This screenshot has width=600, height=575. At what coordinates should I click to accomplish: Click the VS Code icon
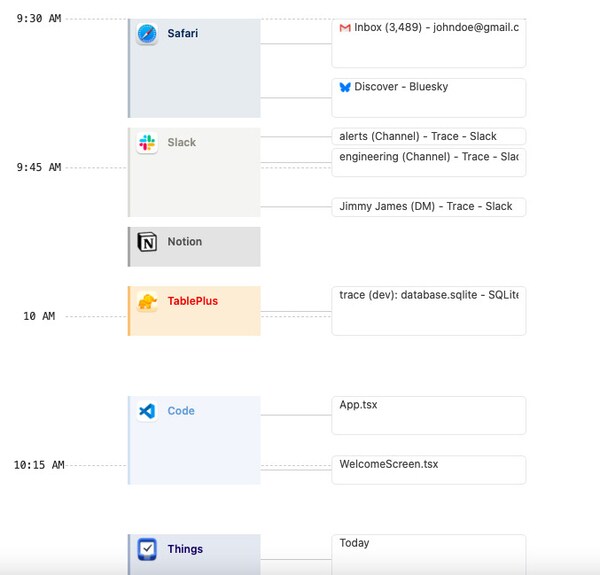[x=147, y=411]
